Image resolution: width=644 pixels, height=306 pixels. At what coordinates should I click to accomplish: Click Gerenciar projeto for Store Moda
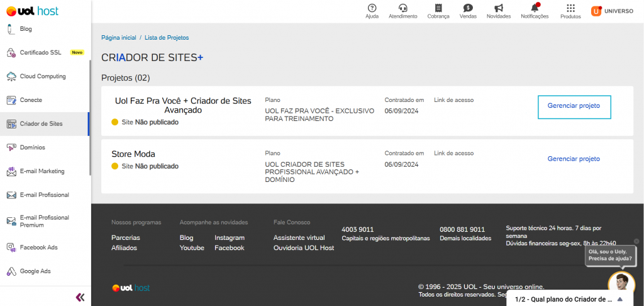click(574, 159)
